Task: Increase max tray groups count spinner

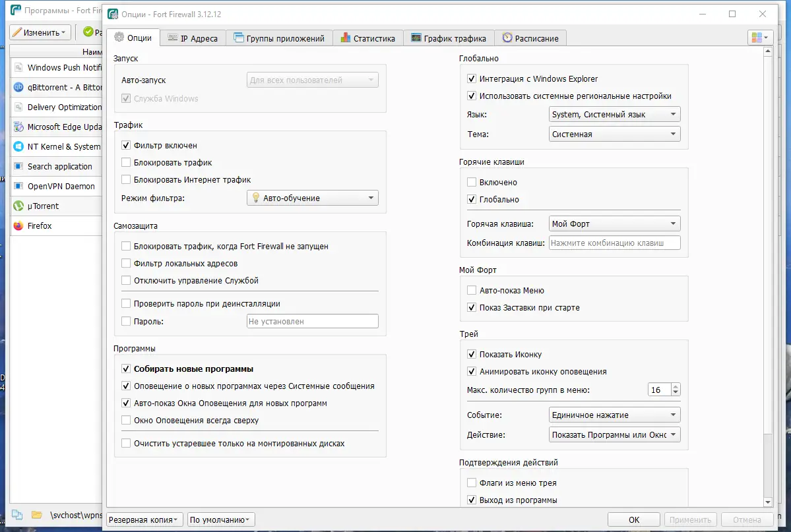Action: (676, 387)
